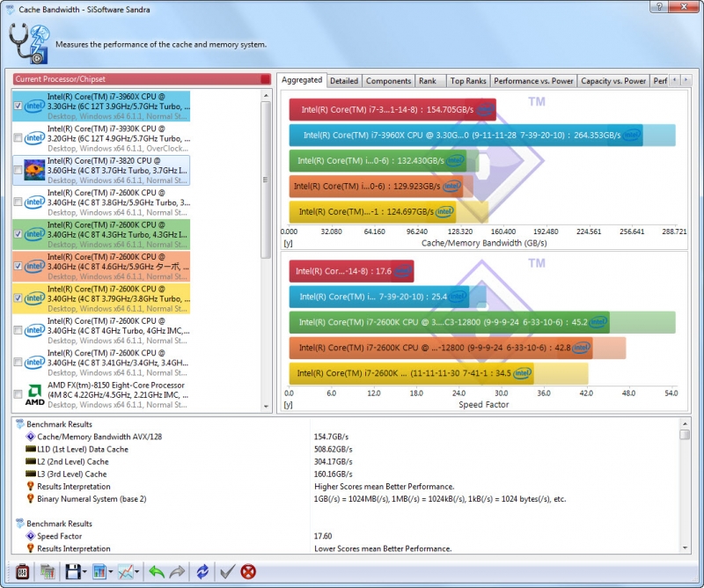Go back with the green arrow
Screen dimensions: 704x588
pyautogui.click(x=157, y=572)
